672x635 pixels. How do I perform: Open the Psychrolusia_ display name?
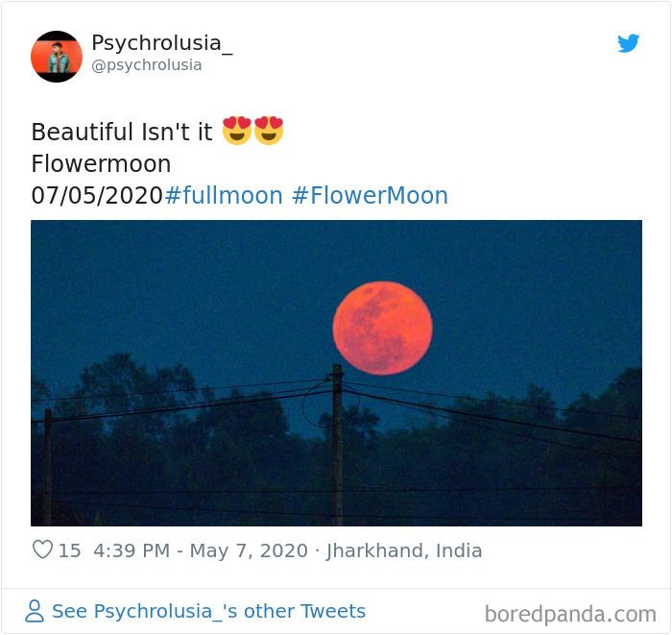(x=162, y=43)
